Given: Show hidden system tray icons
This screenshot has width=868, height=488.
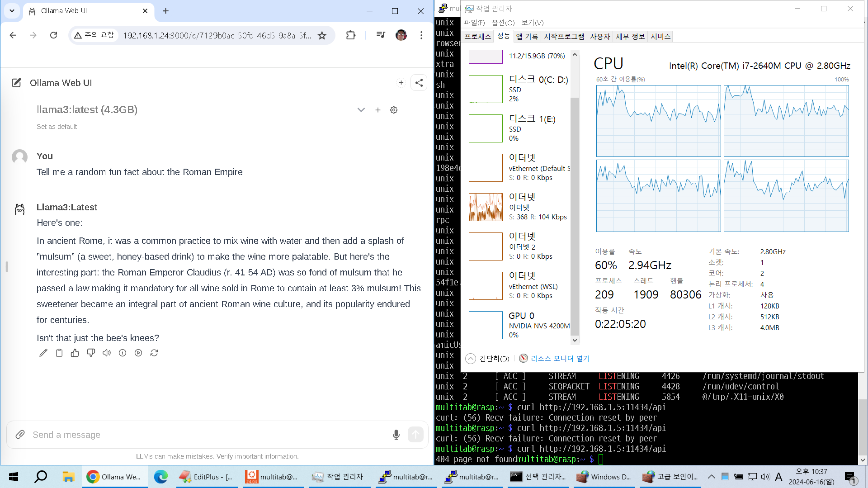Looking at the screenshot, I should click(711, 477).
